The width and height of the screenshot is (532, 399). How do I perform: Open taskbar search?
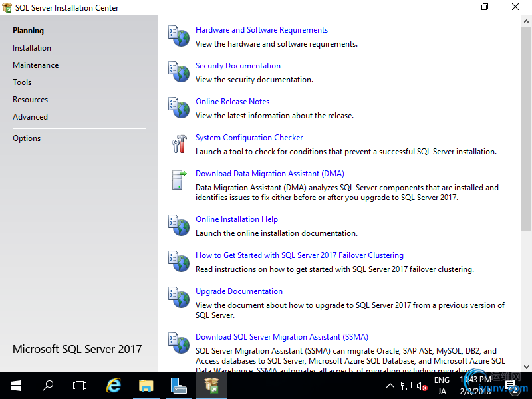click(x=48, y=386)
